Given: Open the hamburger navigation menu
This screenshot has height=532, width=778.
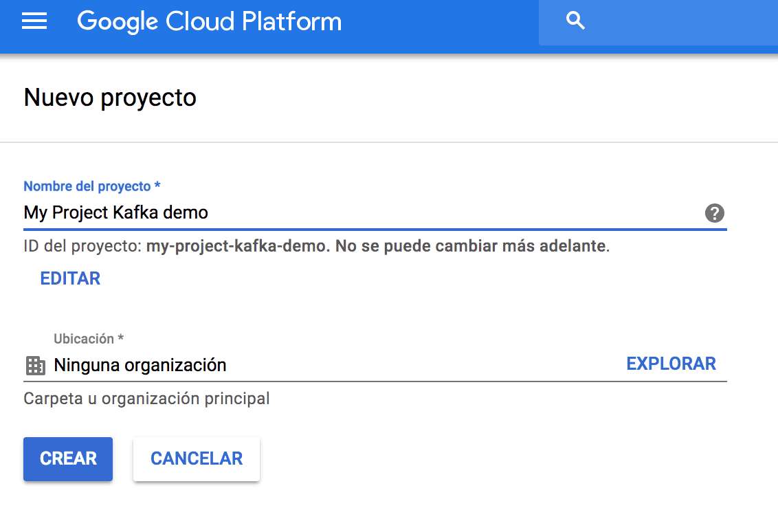Looking at the screenshot, I should [34, 21].
